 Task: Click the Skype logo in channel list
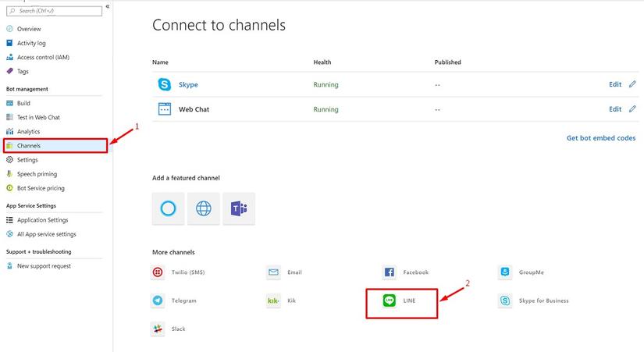(x=164, y=84)
